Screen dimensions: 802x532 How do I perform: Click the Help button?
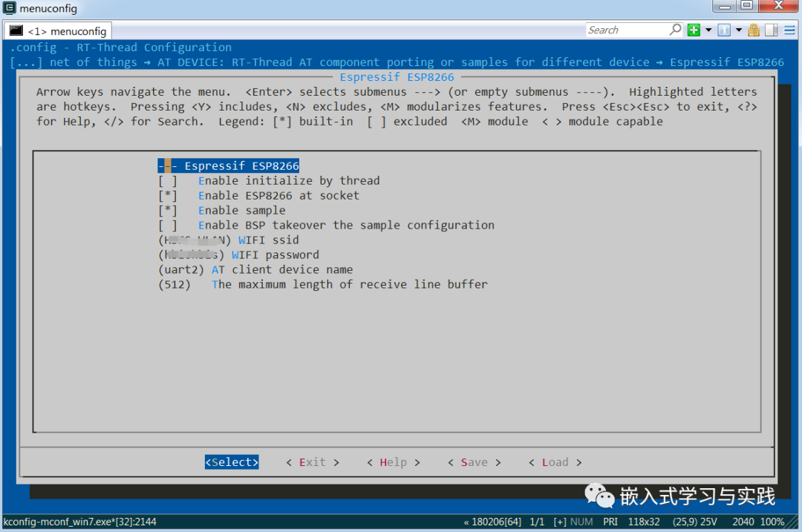[x=394, y=462]
